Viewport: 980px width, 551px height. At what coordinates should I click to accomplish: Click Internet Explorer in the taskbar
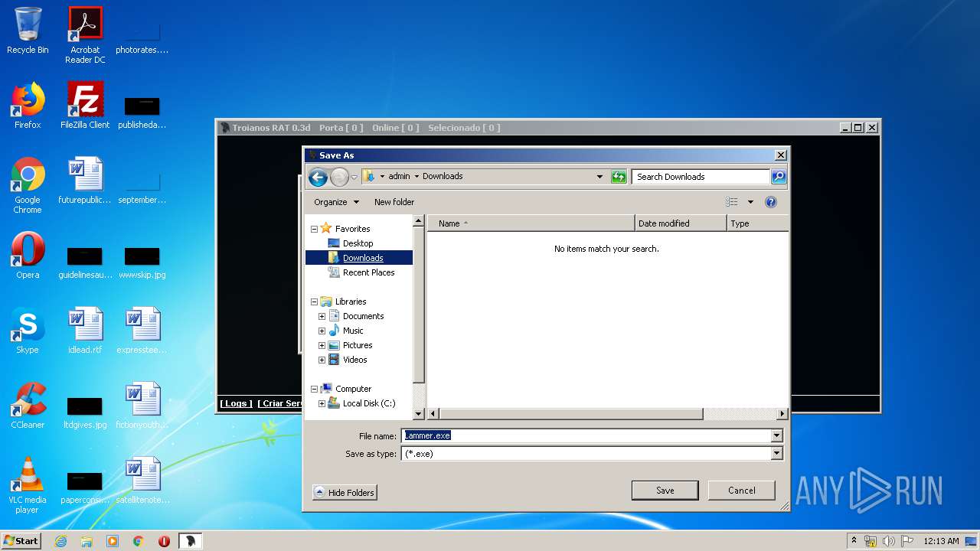(60, 541)
